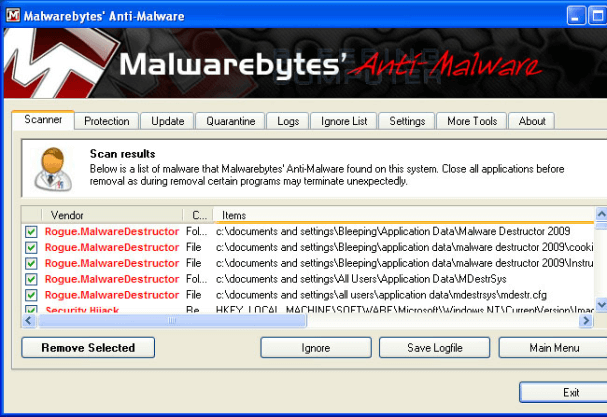The image size is (607, 417).
Task: Open the More Tools tab
Action: [x=472, y=121]
